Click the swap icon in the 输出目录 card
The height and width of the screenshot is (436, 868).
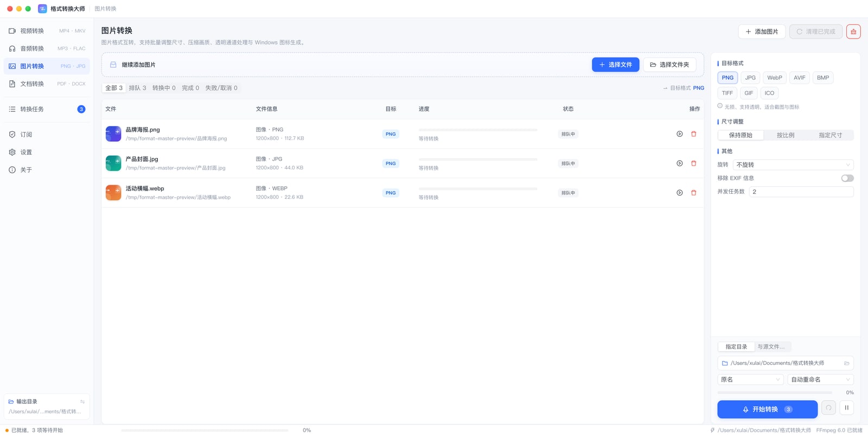82,402
